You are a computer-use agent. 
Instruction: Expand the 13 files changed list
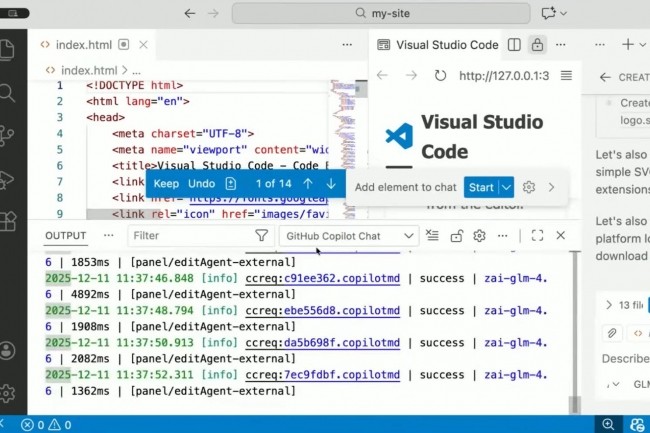point(609,305)
